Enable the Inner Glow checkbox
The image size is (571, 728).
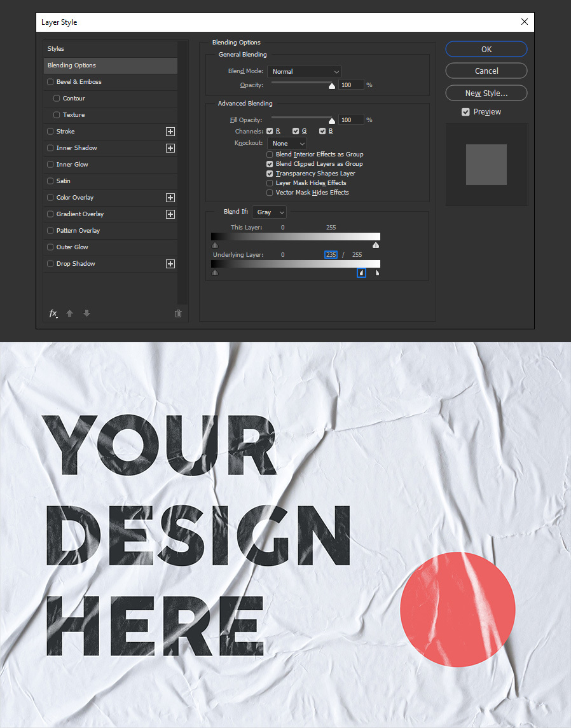50,165
